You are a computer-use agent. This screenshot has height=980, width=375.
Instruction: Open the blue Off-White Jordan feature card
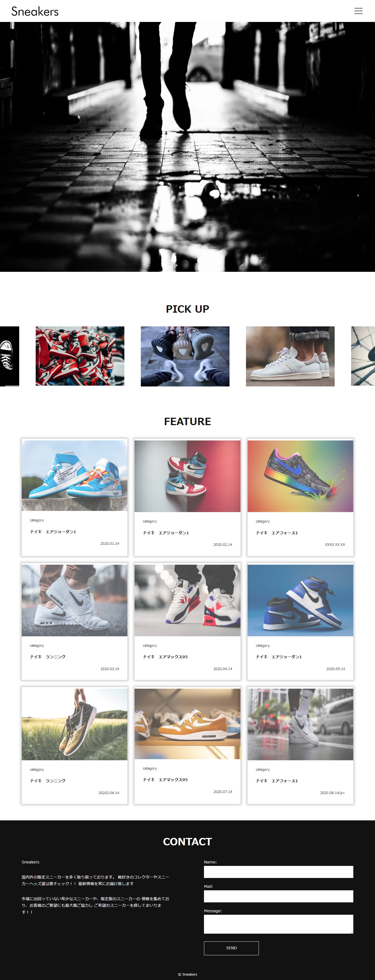75,497
